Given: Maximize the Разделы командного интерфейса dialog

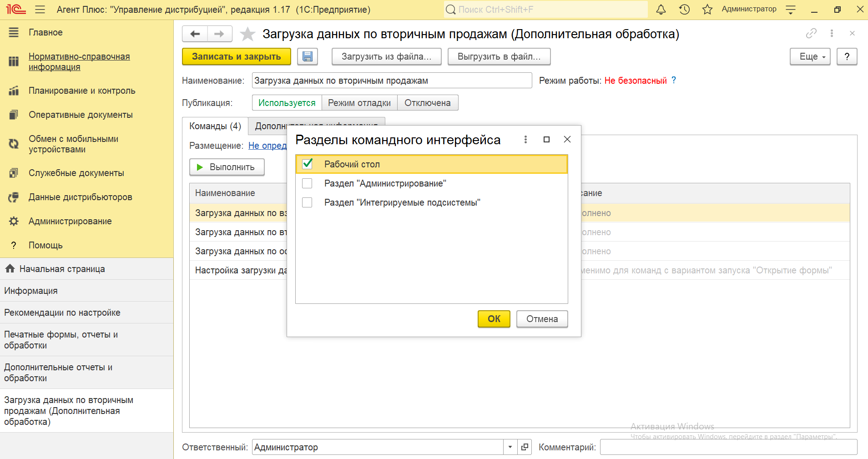Looking at the screenshot, I should pos(546,139).
